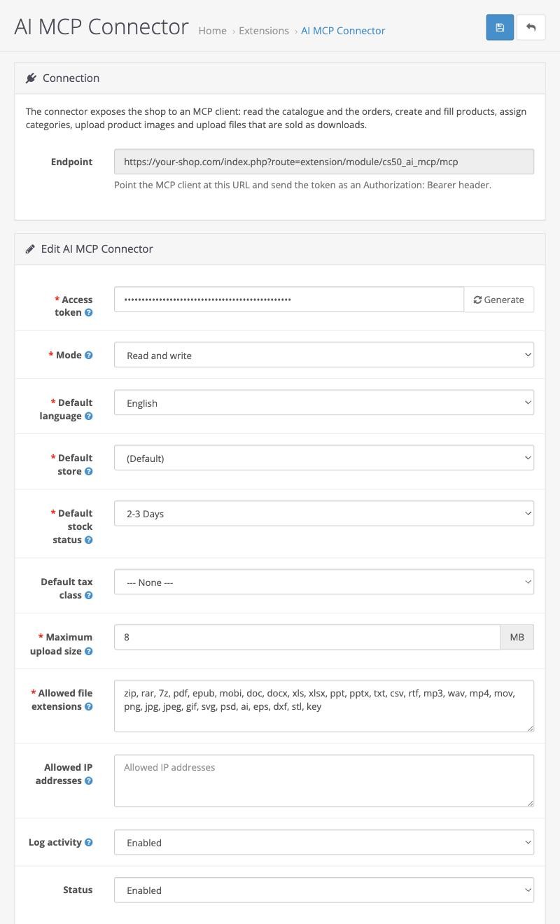Click the Endpoint field label
The image size is (560, 924).
[71, 162]
